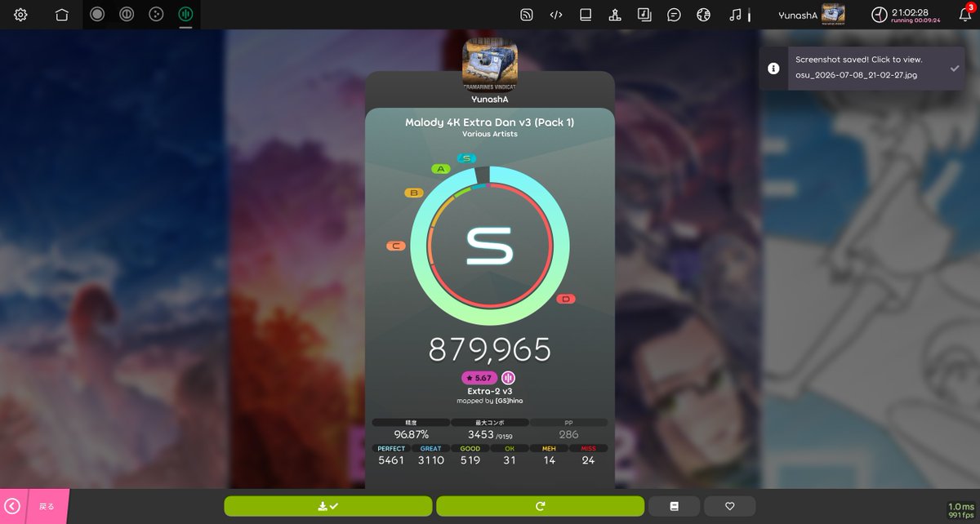The image size is (980, 524).
Task: Click the S rank badge on the ring
Action: pyautogui.click(x=466, y=158)
